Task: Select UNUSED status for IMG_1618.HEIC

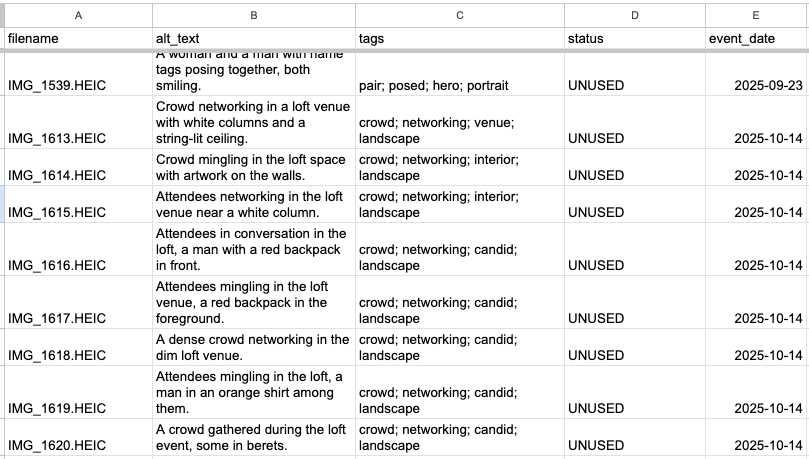Action: [x=635, y=347]
